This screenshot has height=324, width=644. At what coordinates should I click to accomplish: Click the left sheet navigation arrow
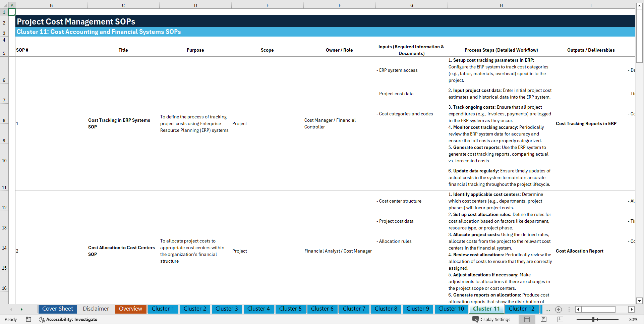(11, 309)
